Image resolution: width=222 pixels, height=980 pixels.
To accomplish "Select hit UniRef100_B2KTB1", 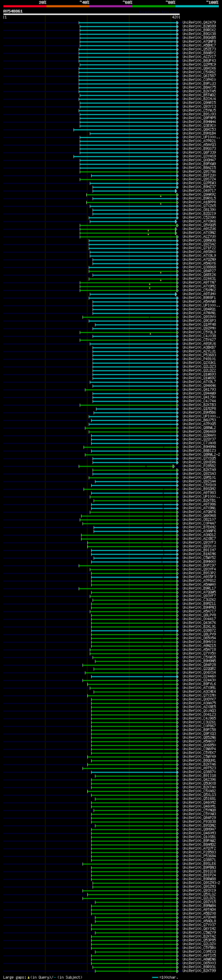I will pos(199,501).
